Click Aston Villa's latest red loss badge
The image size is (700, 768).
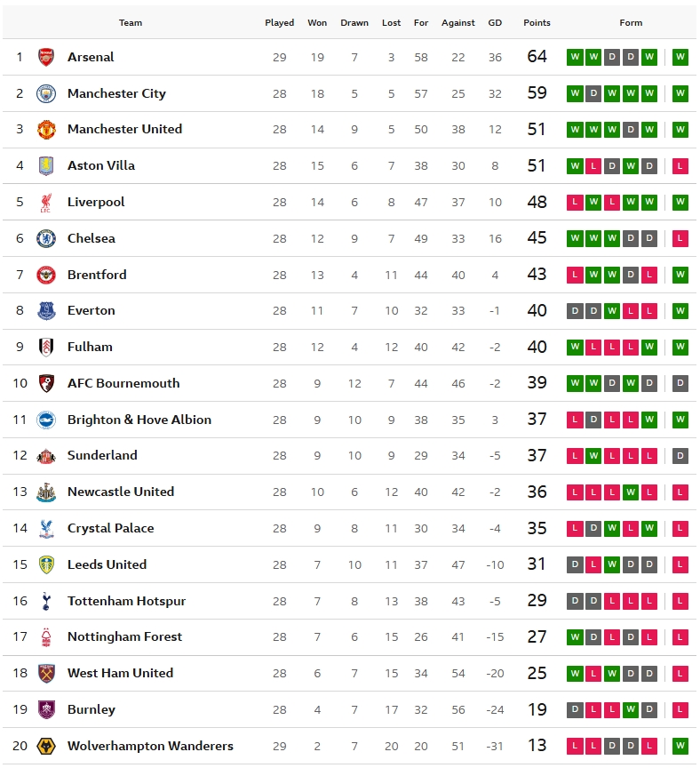click(680, 165)
